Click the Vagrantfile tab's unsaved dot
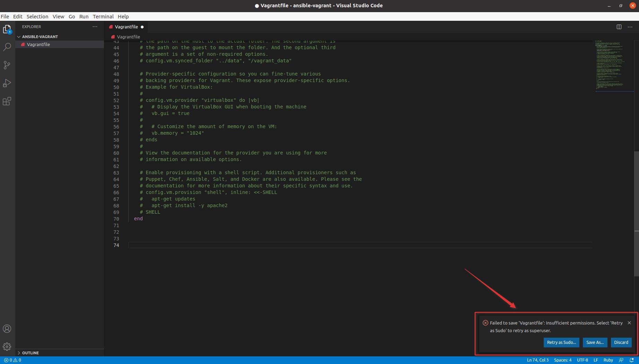The height and width of the screenshot is (364, 639). tap(142, 27)
